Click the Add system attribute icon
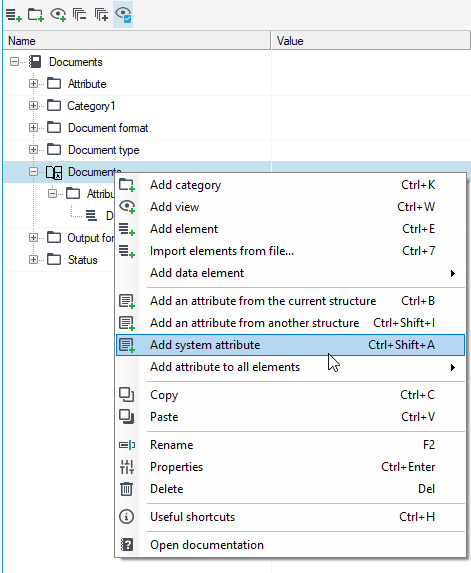Screen dimensions: 471x573 127,345
